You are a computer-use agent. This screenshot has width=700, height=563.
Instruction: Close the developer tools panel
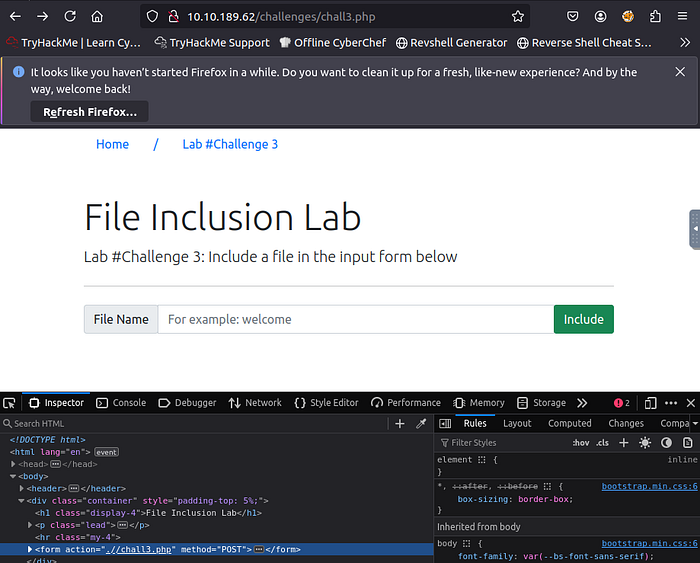691,403
